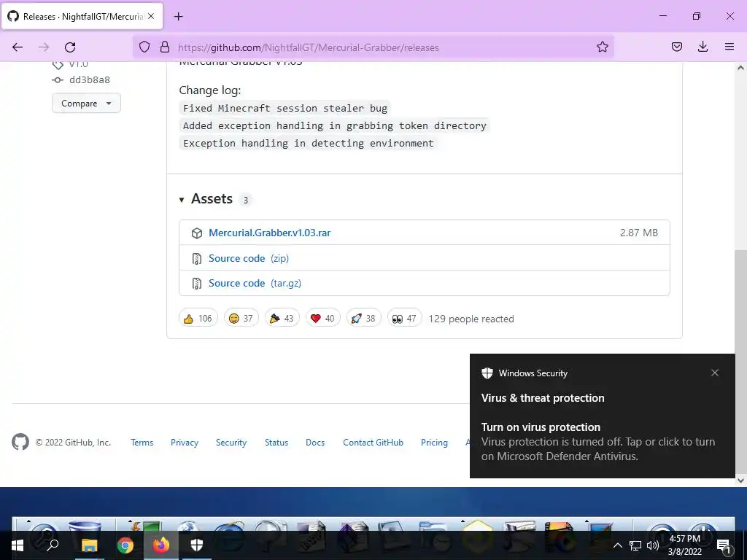The width and height of the screenshot is (747, 560).
Task: Save page to Pocket
Action: tap(677, 47)
